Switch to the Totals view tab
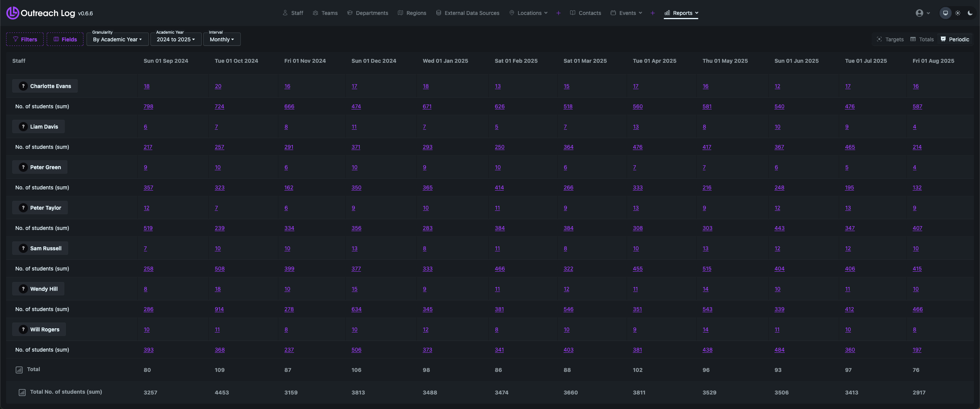The image size is (980, 409). tap(922, 39)
